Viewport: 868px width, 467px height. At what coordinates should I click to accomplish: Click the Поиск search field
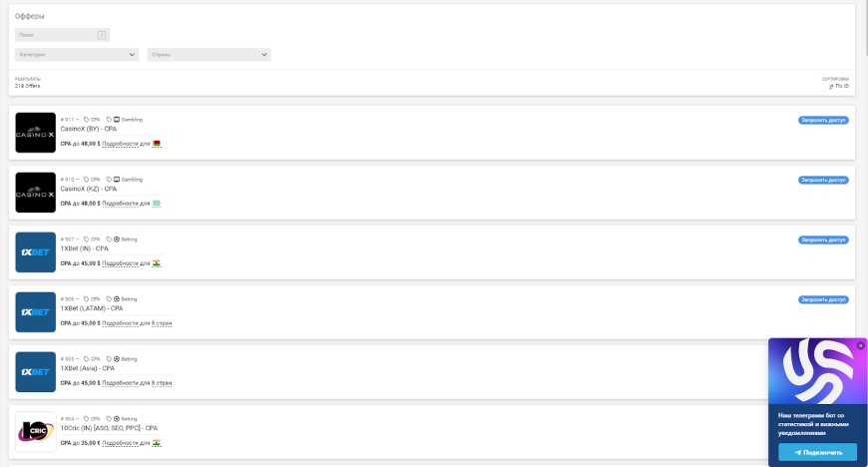coord(62,35)
